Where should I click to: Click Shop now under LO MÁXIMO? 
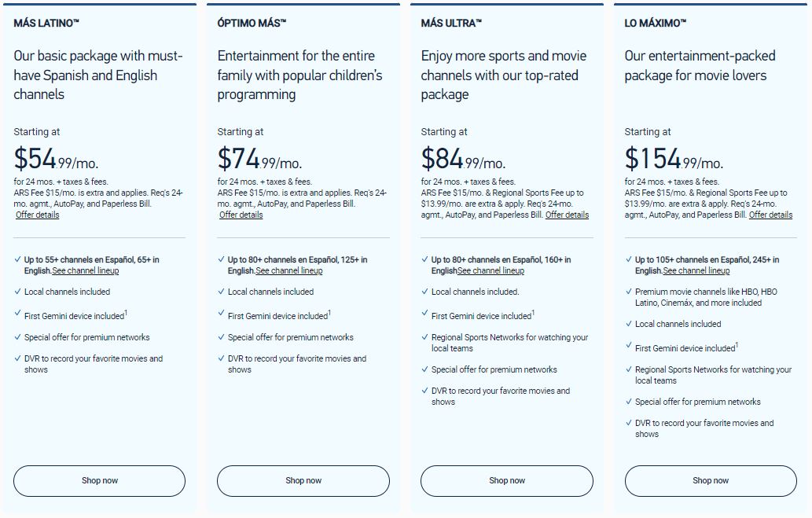coord(710,480)
